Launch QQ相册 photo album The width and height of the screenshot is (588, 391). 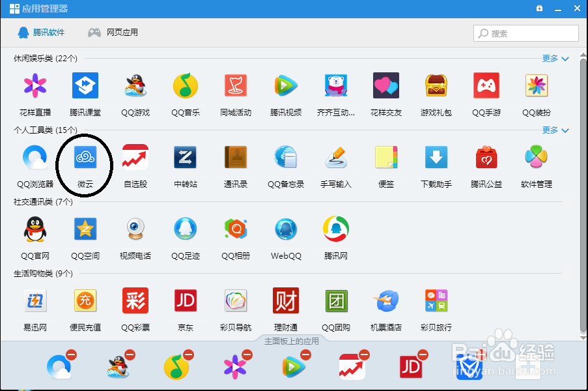tap(236, 229)
